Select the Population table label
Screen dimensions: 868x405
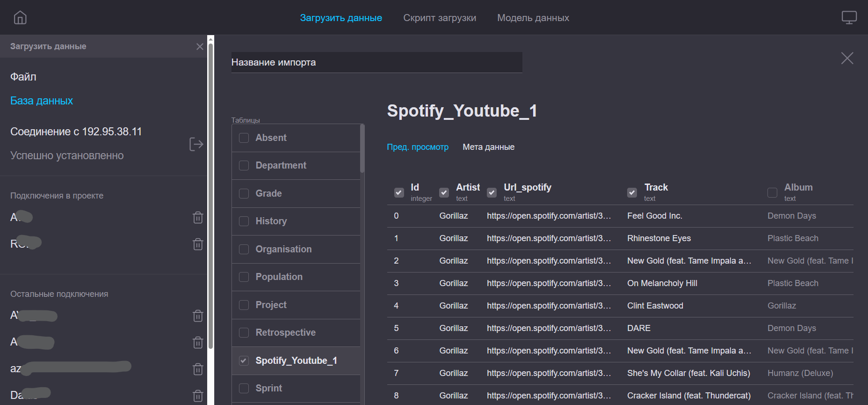tap(279, 277)
